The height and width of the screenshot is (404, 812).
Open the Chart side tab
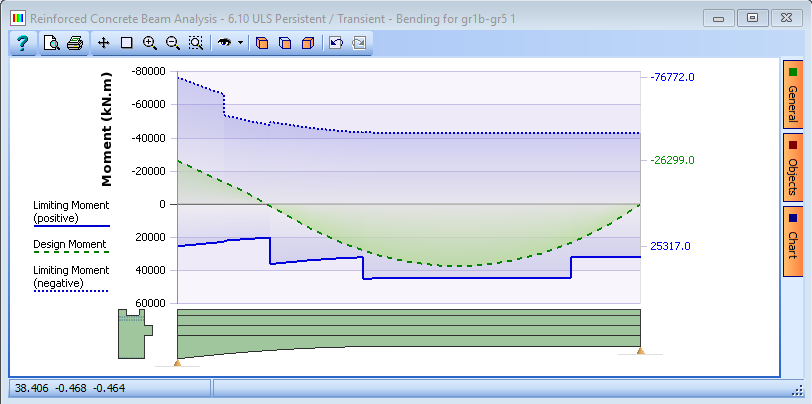tap(792, 241)
